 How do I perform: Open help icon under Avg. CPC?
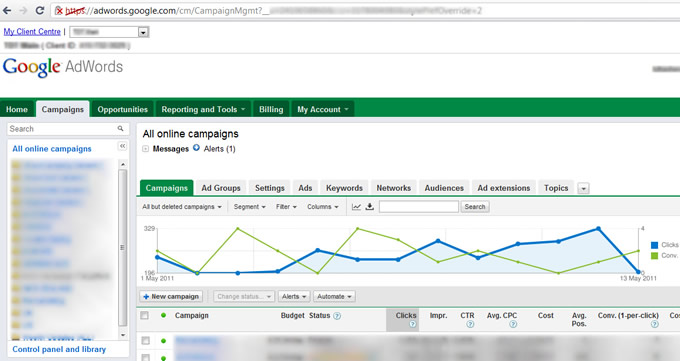point(513,324)
